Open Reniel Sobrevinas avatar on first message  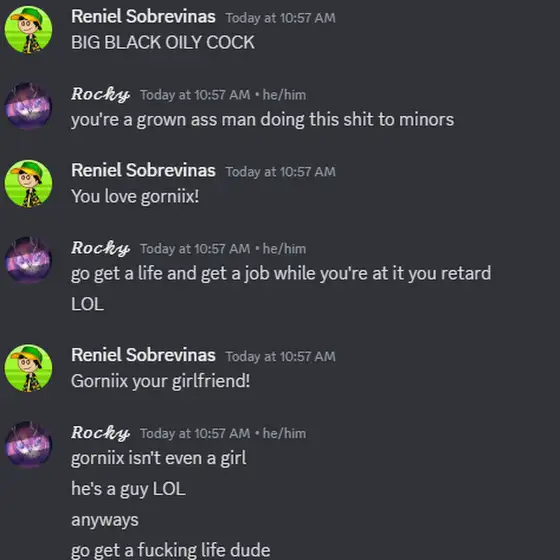[28, 30]
